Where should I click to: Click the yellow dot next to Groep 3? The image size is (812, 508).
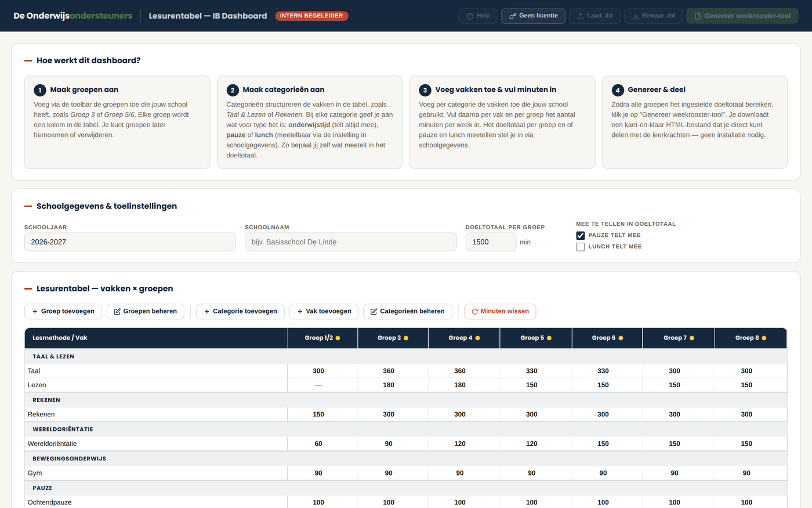[x=406, y=338]
